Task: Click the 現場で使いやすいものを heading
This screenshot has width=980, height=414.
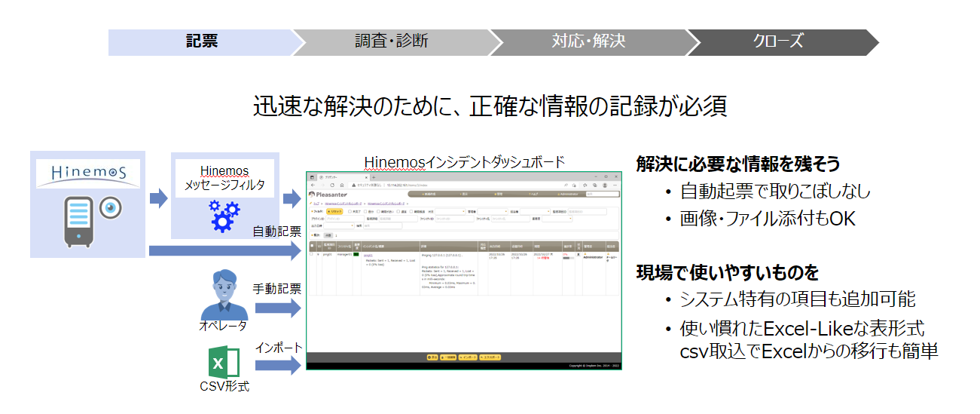Action: click(727, 272)
